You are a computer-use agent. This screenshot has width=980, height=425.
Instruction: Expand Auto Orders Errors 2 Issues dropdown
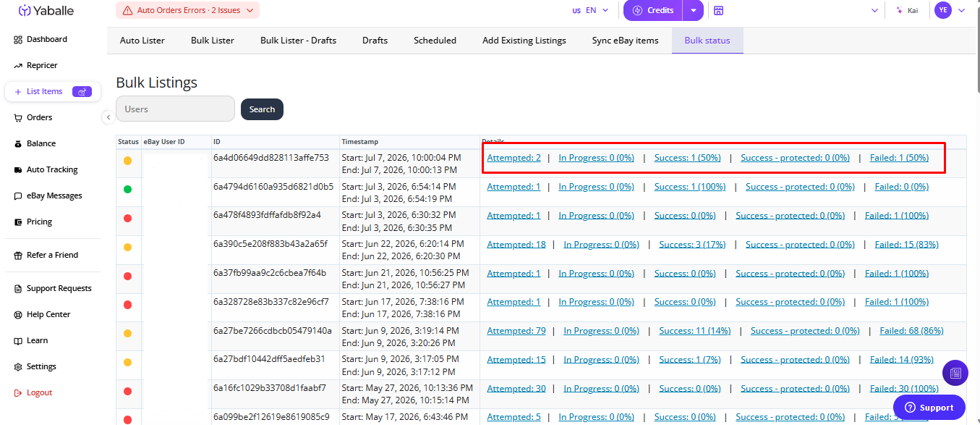click(187, 10)
